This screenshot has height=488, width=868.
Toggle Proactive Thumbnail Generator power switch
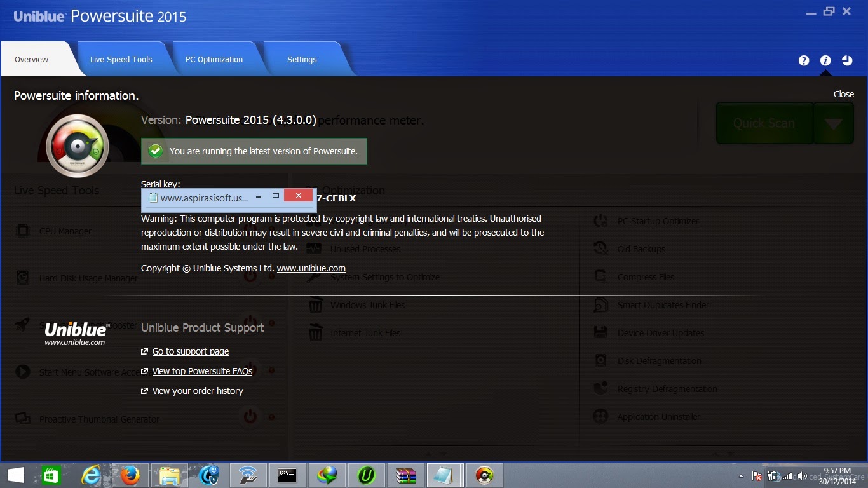tap(250, 417)
